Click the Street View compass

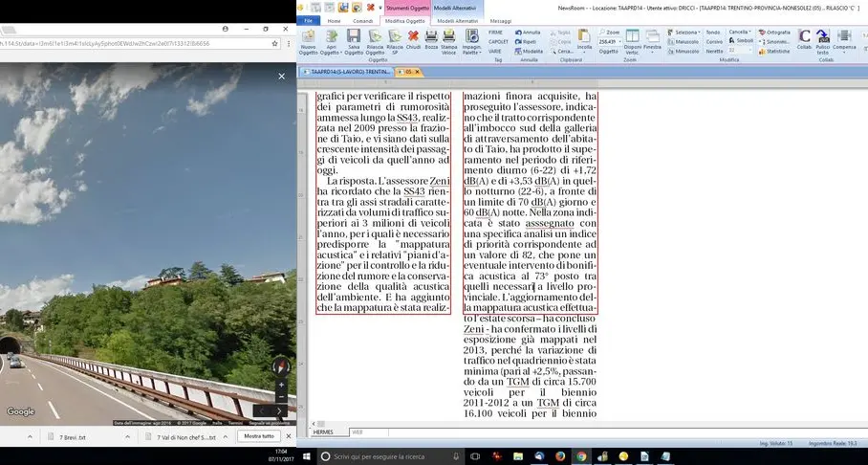(281, 366)
